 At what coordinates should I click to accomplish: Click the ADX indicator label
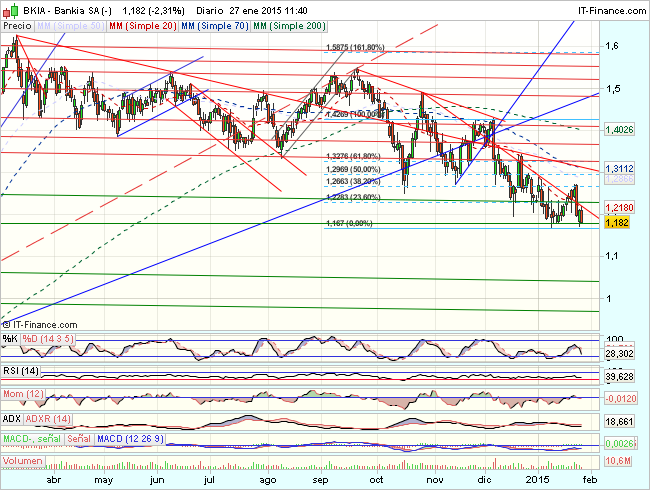pyautogui.click(x=13, y=417)
